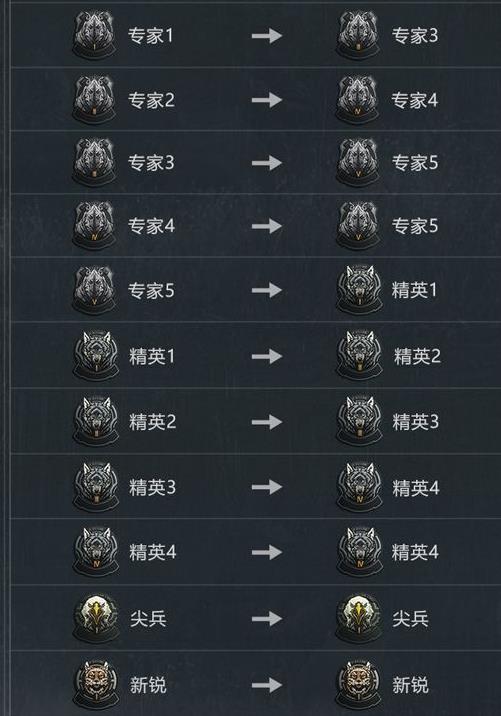The width and height of the screenshot is (501, 716).
Task: Click the arrow between the 尖兵 badges
Action: [x=267, y=619]
